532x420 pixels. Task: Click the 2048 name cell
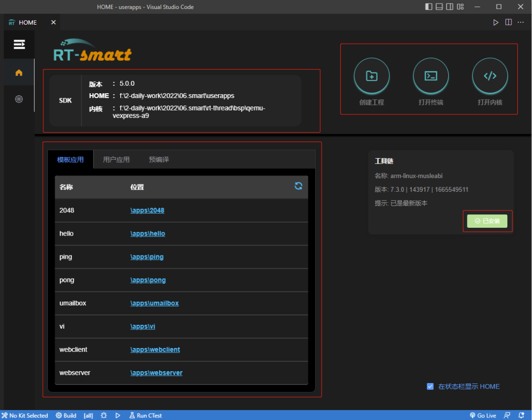[67, 210]
